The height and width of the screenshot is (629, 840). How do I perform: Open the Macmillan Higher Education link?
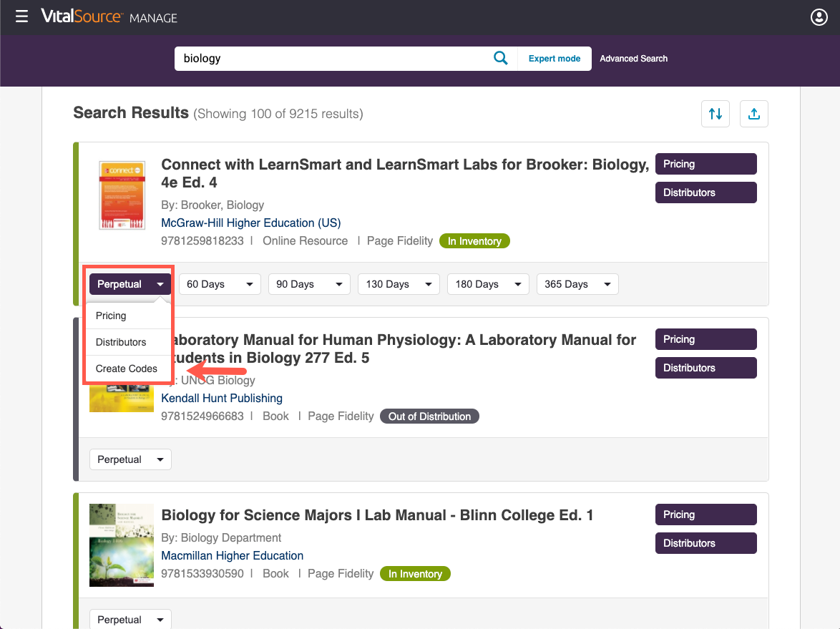point(232,555)
